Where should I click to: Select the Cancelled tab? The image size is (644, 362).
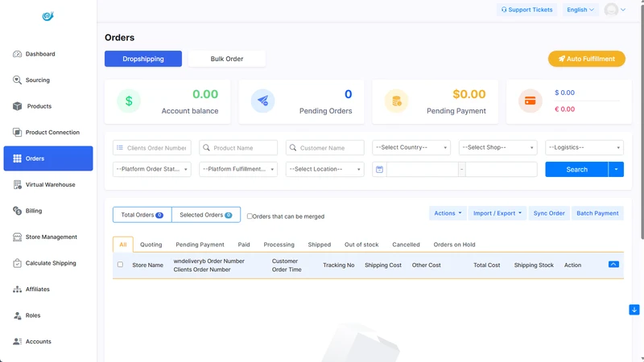pos(407,245)
